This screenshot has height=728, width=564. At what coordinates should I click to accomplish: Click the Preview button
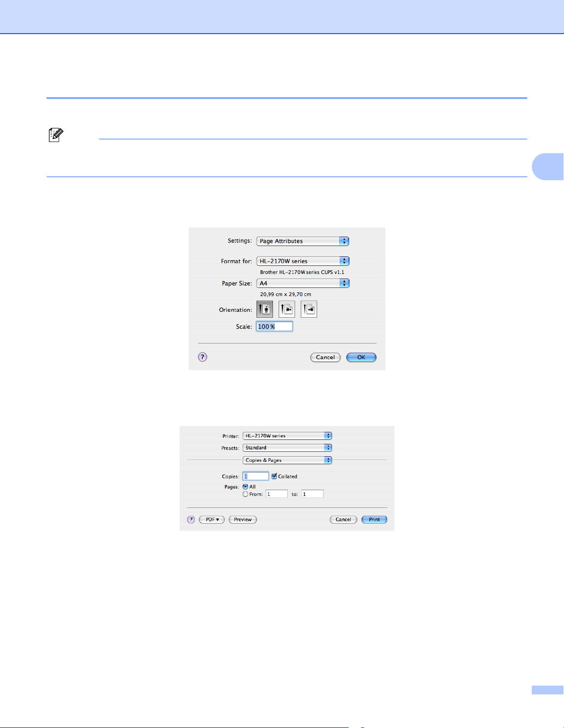(x=243, y=519)
